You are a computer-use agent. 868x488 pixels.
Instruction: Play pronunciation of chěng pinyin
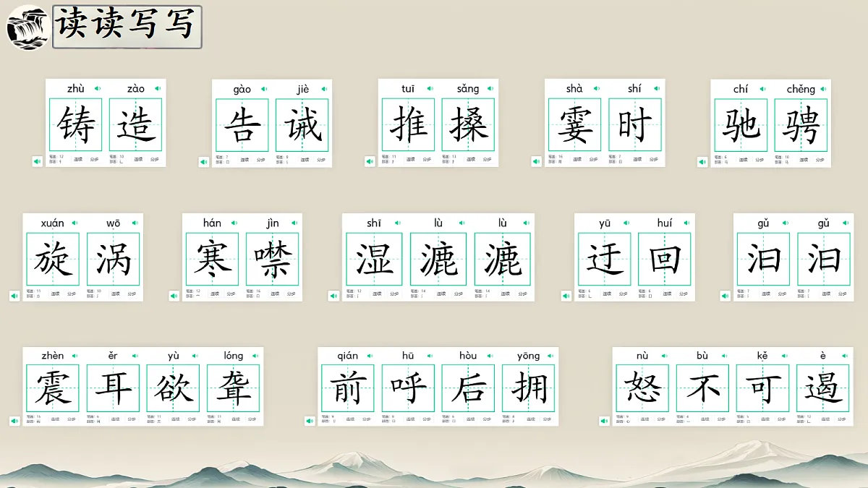coord(823,89)
